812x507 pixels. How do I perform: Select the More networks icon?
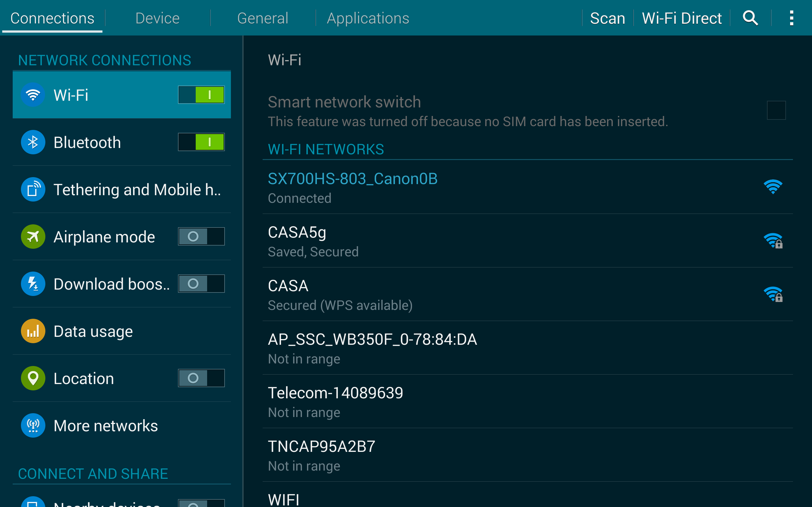coord(33,426)
